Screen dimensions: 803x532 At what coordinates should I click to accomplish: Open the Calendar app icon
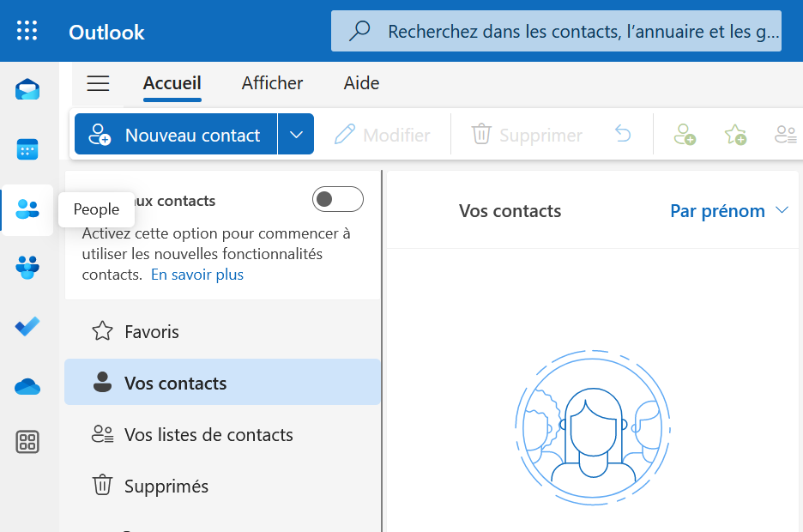(x=27, y=148)
